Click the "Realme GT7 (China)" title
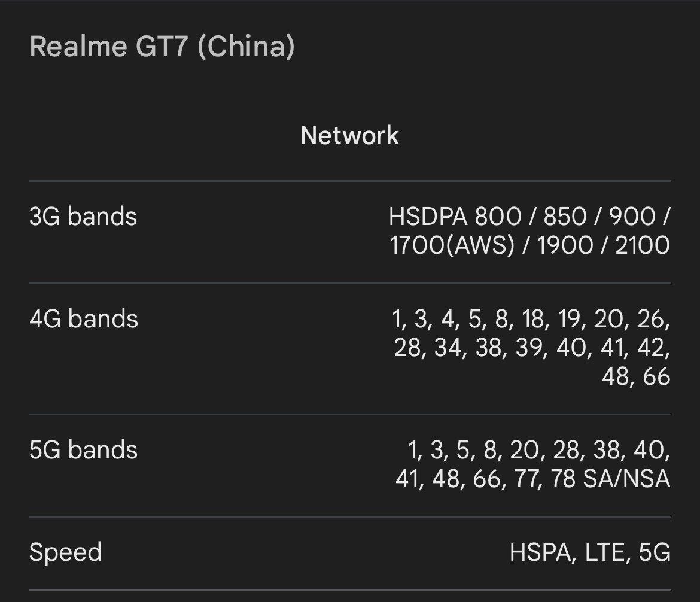Viewport: 700px width, 602px height. coord(162,47)
